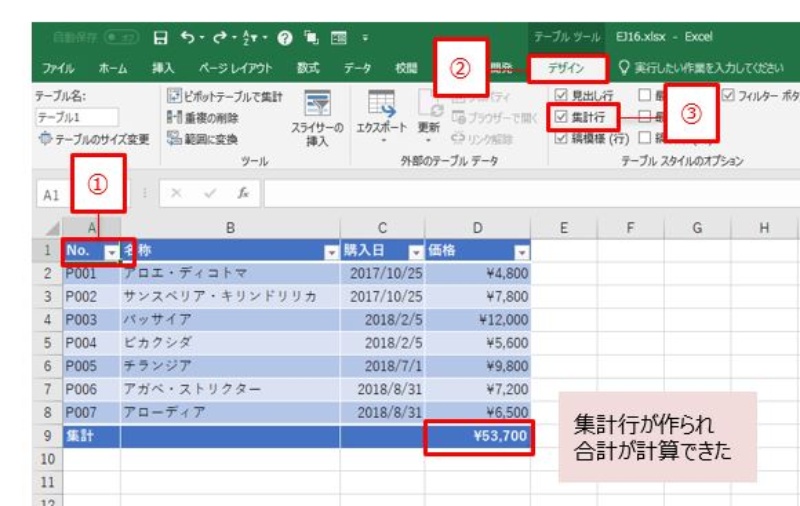Click the table name input field
This screenshot has height=506, width=800.
77,117
